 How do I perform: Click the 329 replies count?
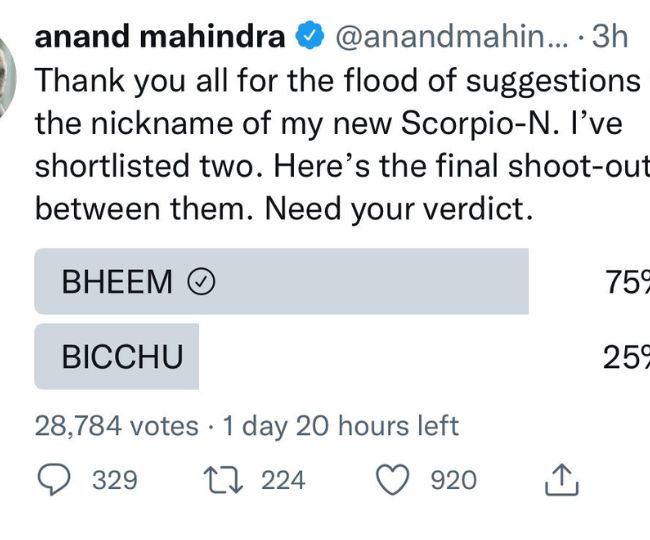(x=114, y=480)
